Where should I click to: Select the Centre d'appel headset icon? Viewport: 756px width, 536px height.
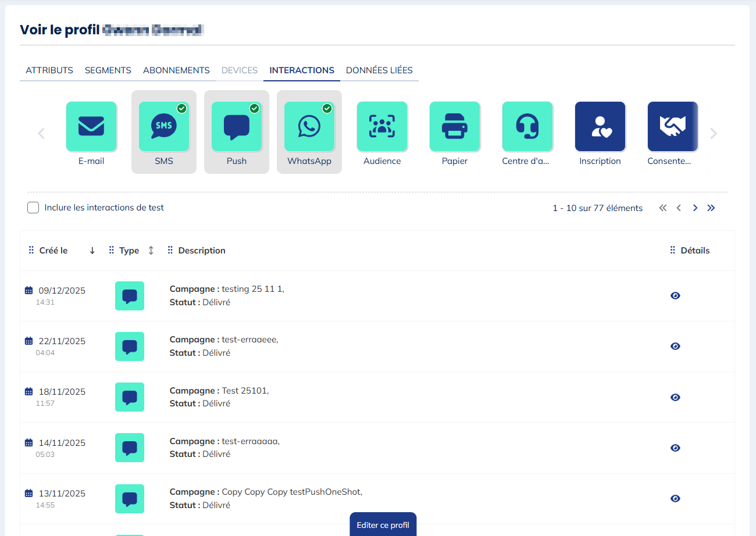(x=527, y=127)
